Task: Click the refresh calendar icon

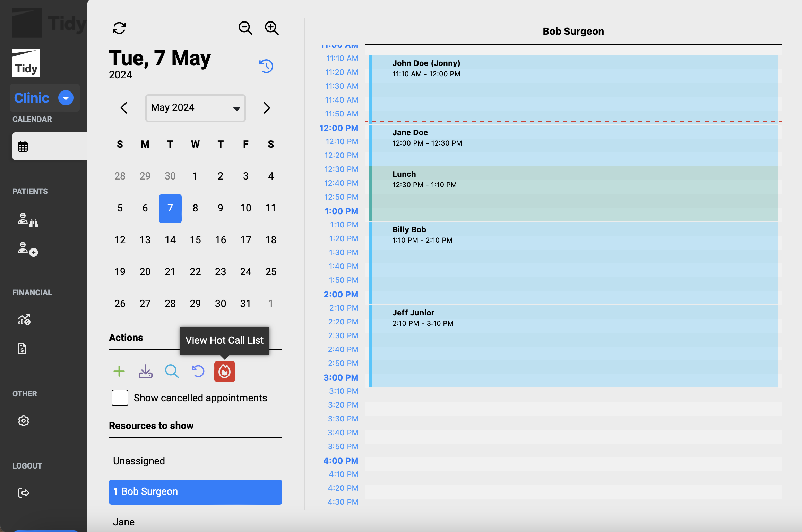Action: 119,28
